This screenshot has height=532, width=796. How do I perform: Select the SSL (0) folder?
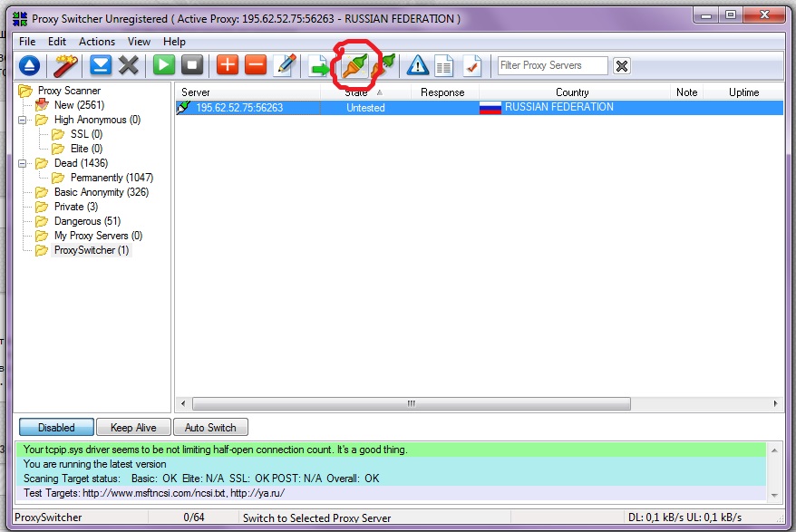[86, 134]
